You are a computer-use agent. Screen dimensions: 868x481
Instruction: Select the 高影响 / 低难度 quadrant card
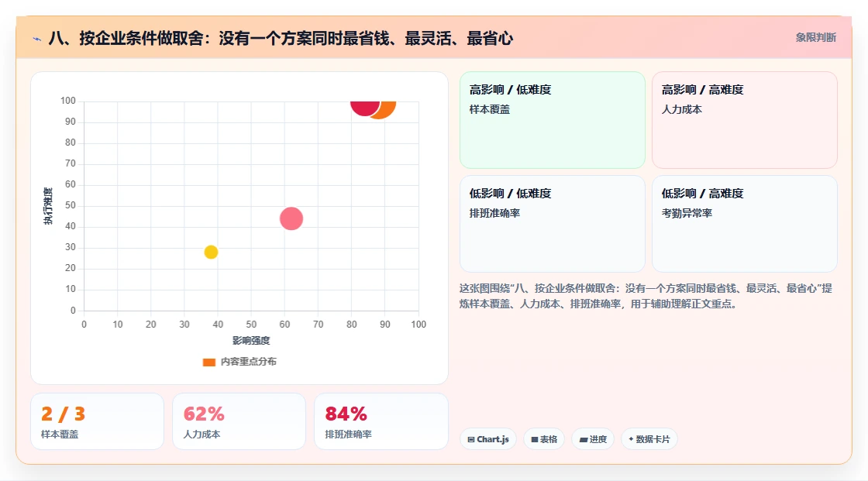point(553,119)
